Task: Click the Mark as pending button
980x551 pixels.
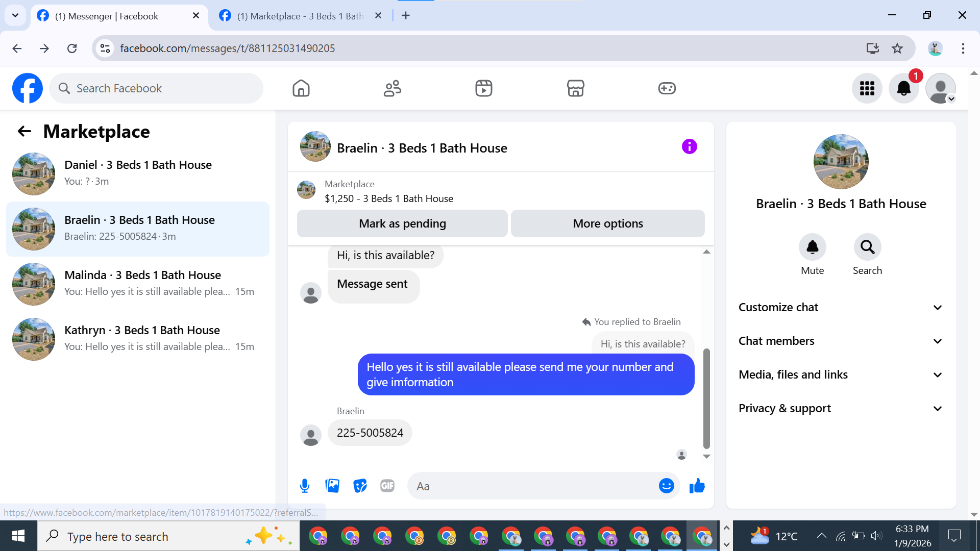Action: click(x=402, y=223)
